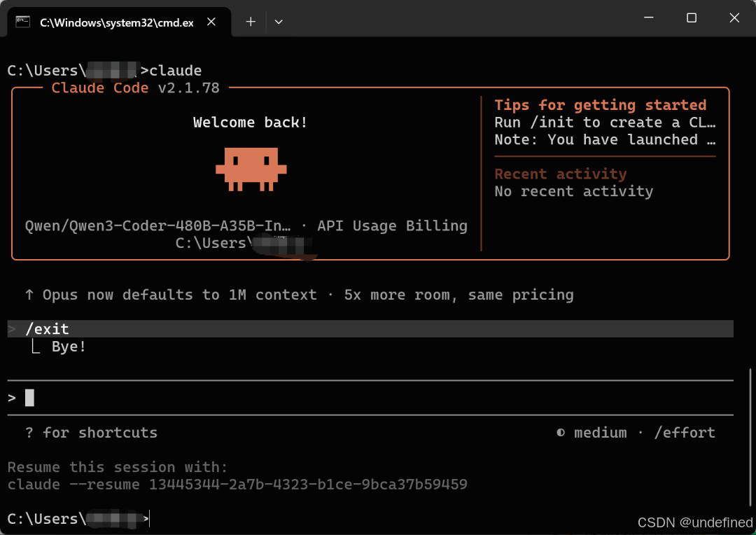Click the '? for shortcuts' hint

pos(91,433)
